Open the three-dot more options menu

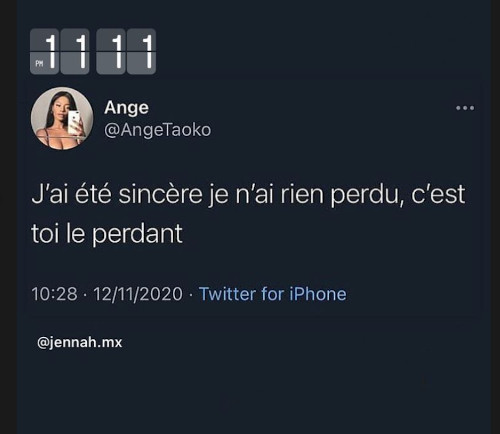[x=465, y=108]
